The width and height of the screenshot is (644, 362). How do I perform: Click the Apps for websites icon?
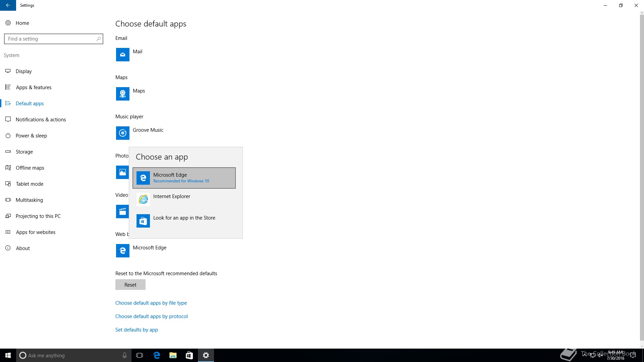tap(8, 232)
